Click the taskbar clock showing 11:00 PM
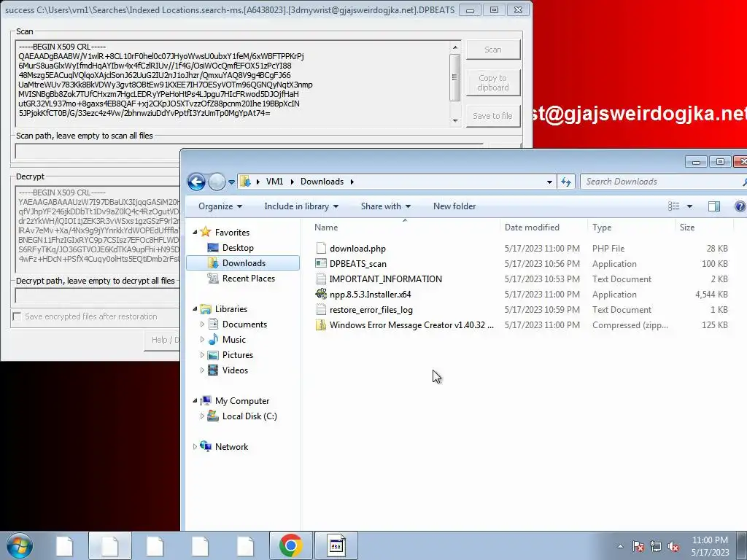 point(710,546)
